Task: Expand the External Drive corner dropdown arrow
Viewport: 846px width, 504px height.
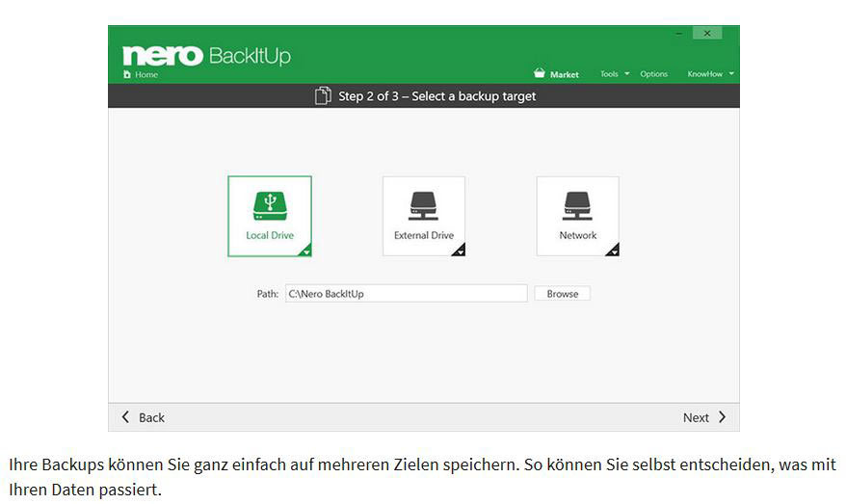Action: tap(460, 251)
